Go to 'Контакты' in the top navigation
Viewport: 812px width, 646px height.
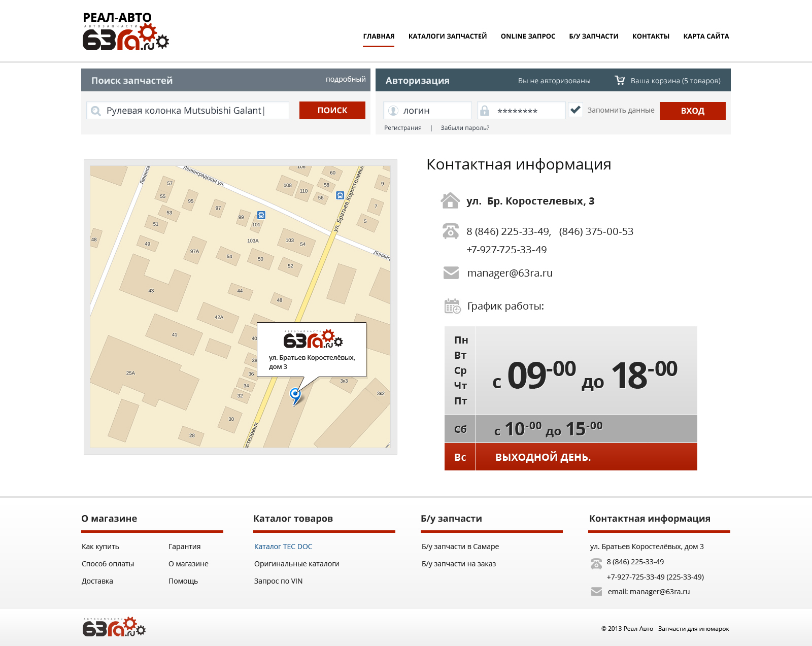pos(651,36)
